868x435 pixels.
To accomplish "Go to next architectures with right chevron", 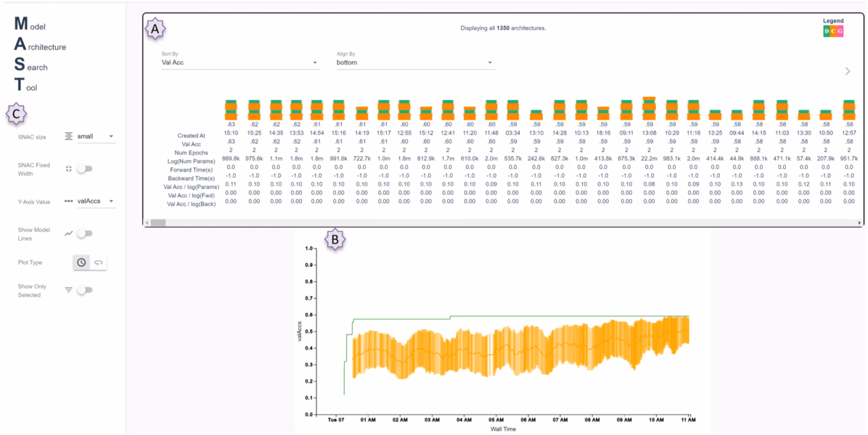I will click(x=848, y=71).
